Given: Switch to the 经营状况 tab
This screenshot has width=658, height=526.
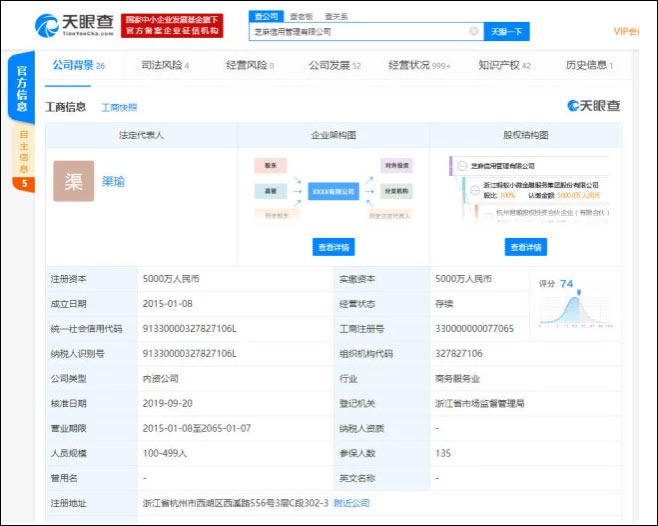Looking at the screenshot, I should [x=419, y=65].
